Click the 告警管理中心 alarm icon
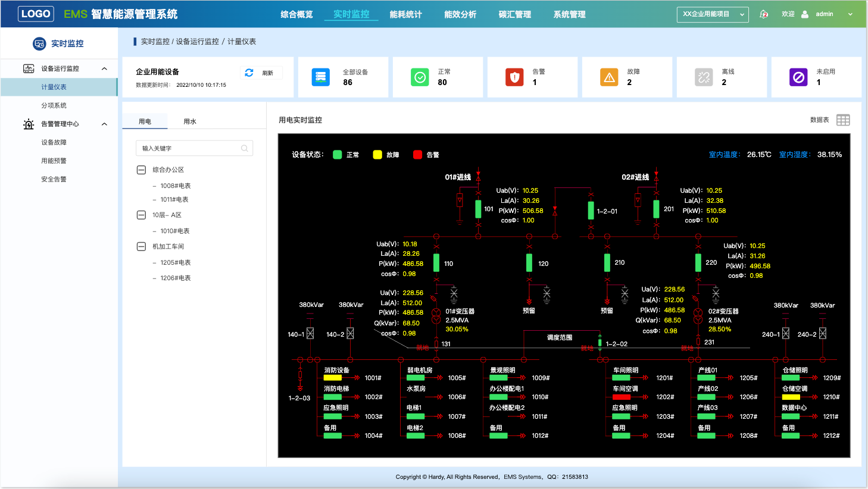The width and height of the screenshot is (868, 489). point(29,124)
